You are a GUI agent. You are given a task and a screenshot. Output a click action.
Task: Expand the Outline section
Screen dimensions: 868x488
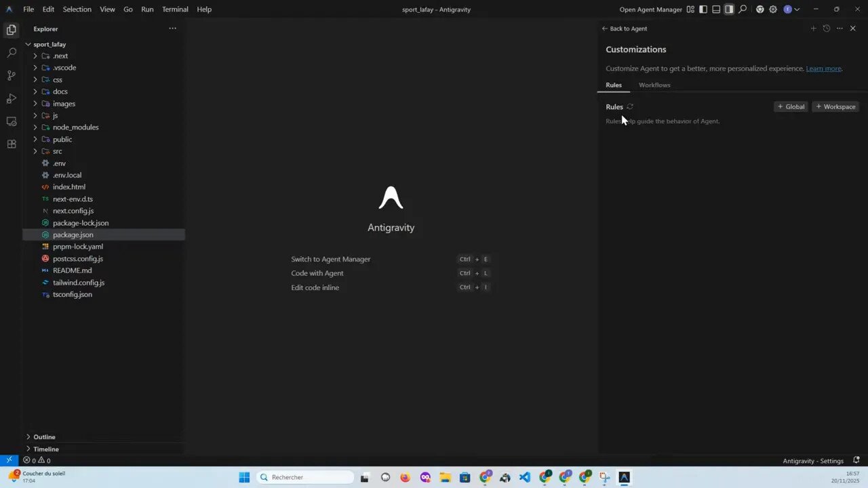coord(44,436)
